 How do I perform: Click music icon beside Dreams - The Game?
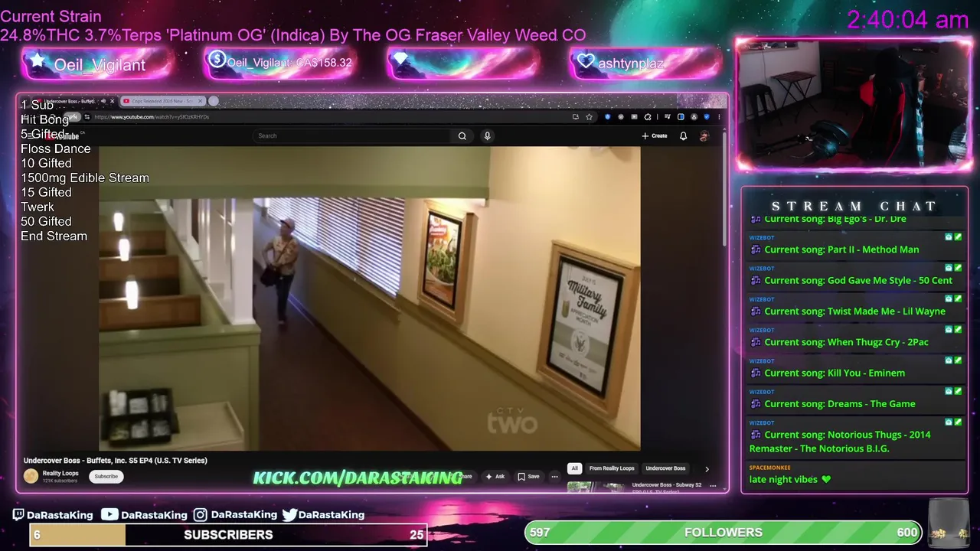(x=756, y=404)
